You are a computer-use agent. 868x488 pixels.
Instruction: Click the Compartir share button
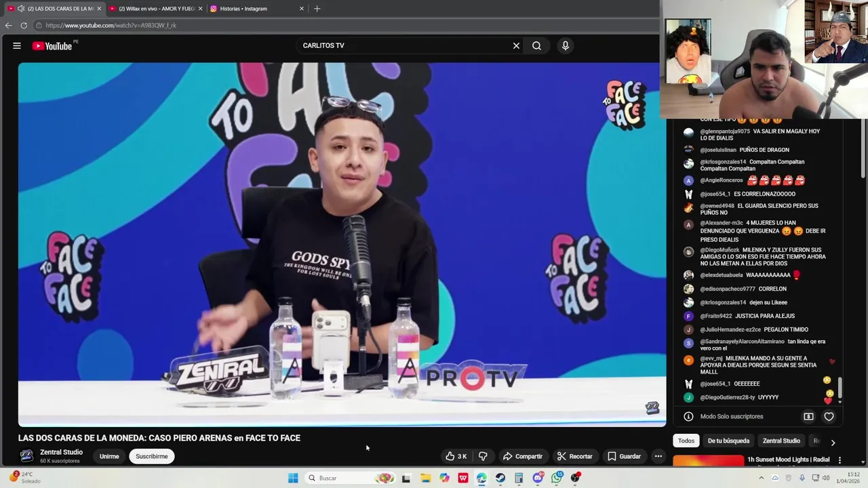click(522, 456)
